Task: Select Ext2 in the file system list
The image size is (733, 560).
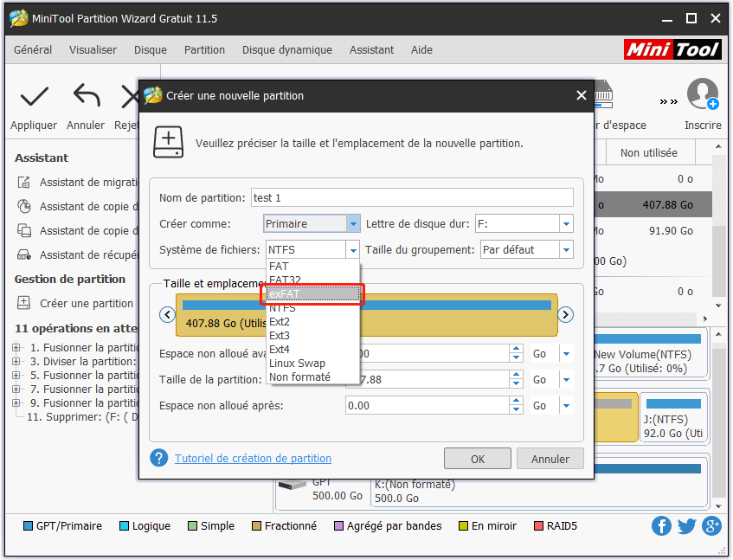Action: point(312,322)
